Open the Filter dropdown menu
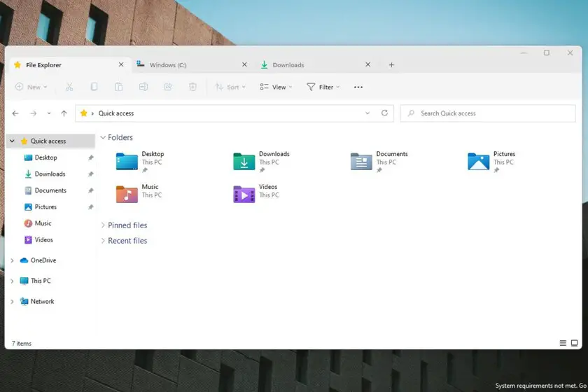Screen dimensions: 588x392 [x=323, y=87]
